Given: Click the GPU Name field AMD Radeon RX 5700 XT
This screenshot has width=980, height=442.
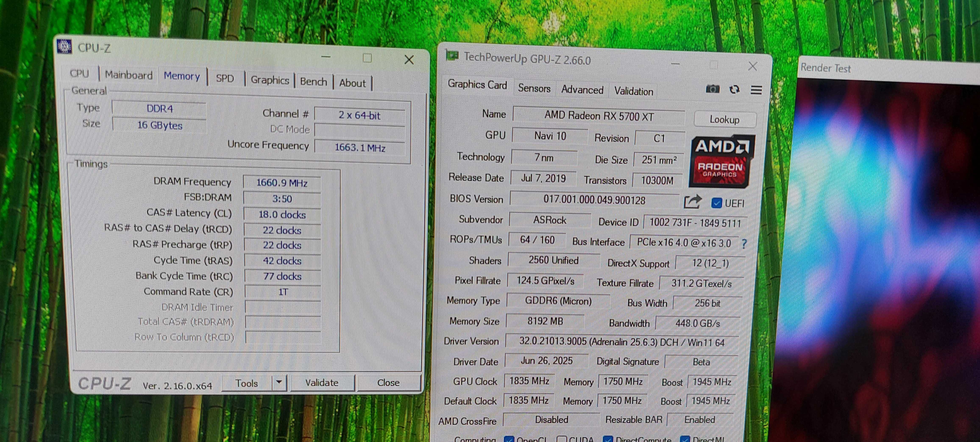Looking at the screenshot, I should coord(599,116).
